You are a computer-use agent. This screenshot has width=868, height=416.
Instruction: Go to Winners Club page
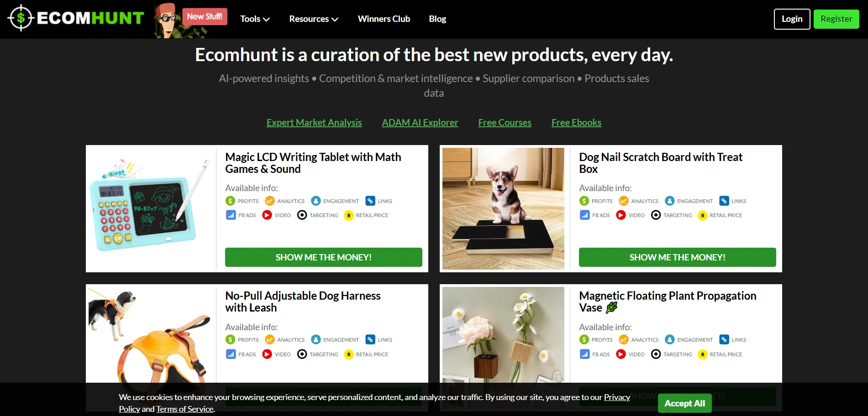coord(384,19)
